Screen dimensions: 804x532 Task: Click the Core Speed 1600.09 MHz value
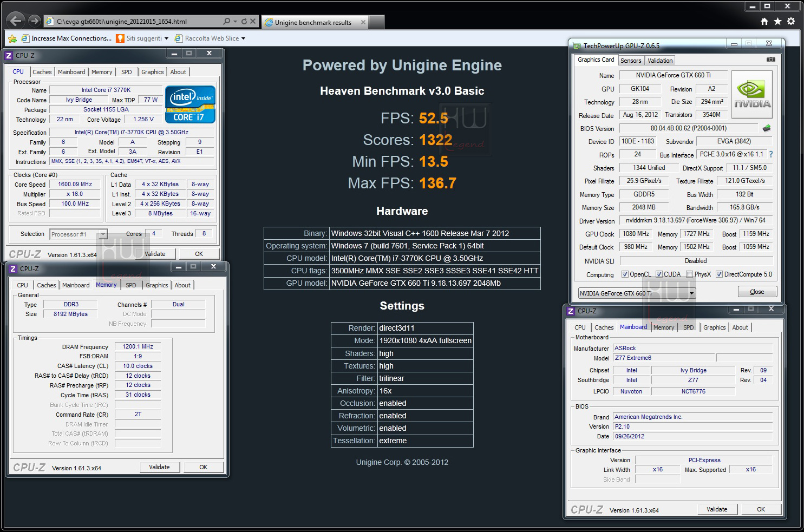pos(75,184)
